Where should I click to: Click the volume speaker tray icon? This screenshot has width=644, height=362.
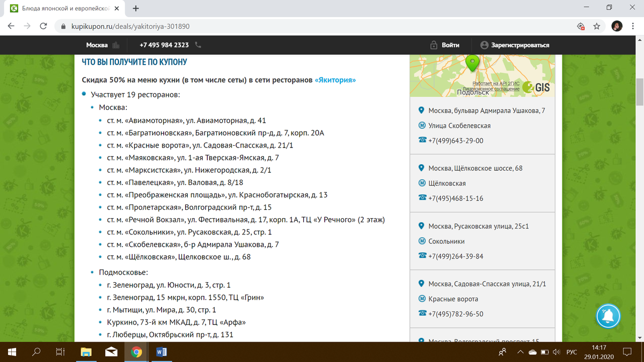(557, 352)
